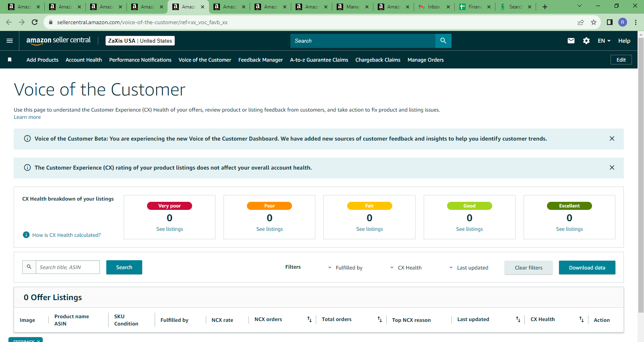This screenshot has height=342, width=644.
Task: Open the hamburger navigation menu
Action: pos(10,41)
